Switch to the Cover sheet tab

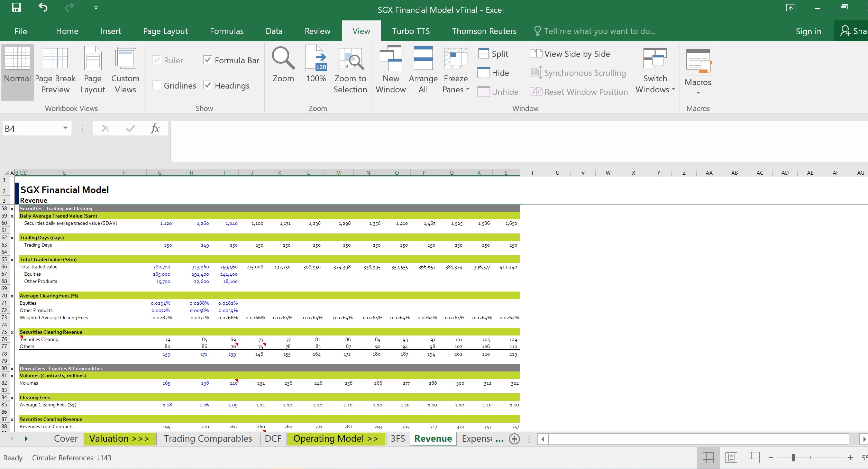point(66,439)
